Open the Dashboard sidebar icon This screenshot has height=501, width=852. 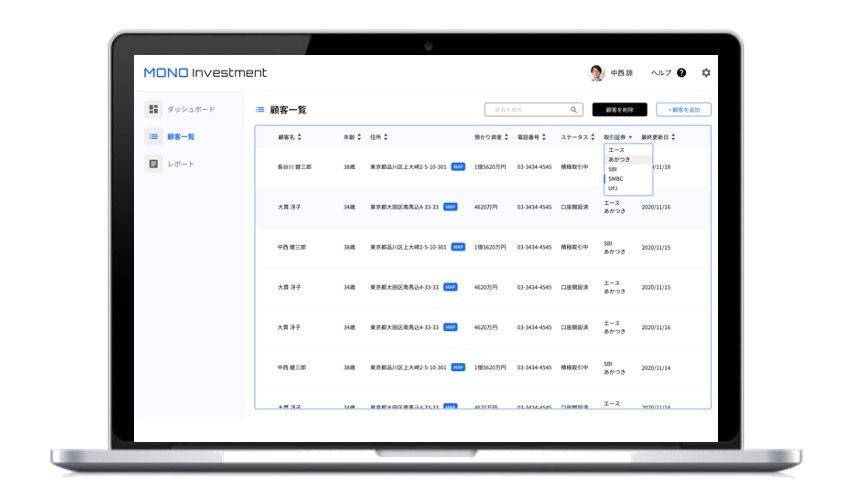(154, 109)
